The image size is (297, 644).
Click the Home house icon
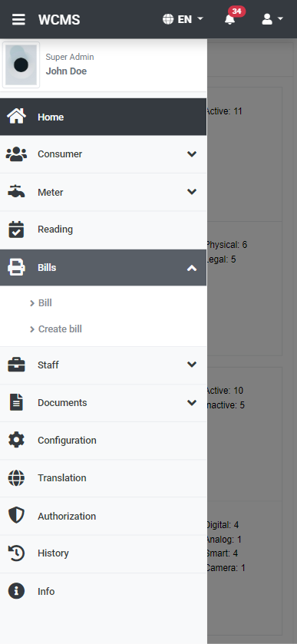pos(16,116)
